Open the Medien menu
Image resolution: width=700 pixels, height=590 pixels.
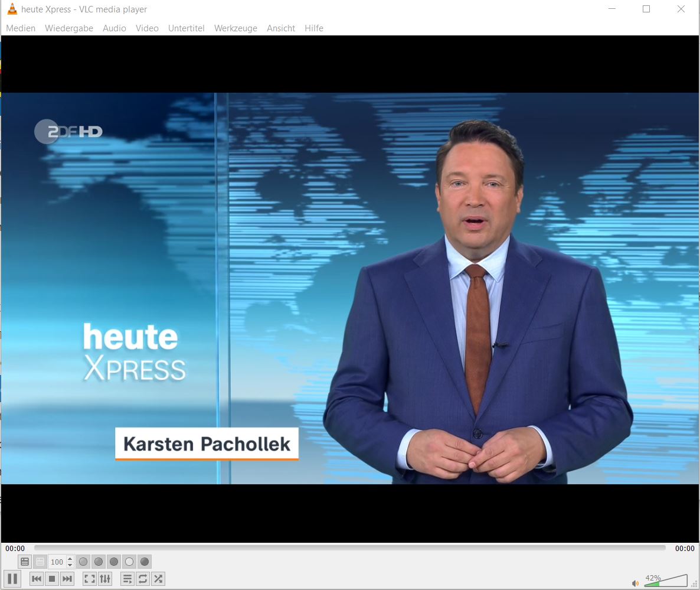pyautogui.click(x=21, y=28)
